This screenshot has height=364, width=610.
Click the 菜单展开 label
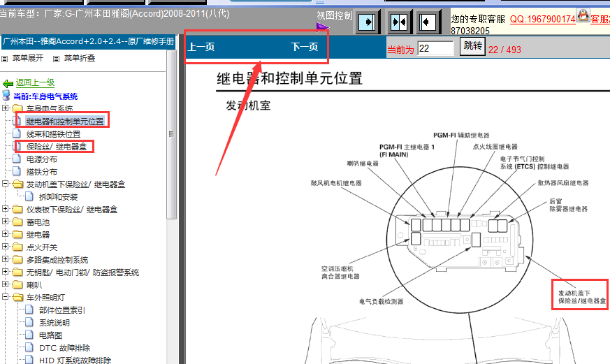click(x=28, y=58)
